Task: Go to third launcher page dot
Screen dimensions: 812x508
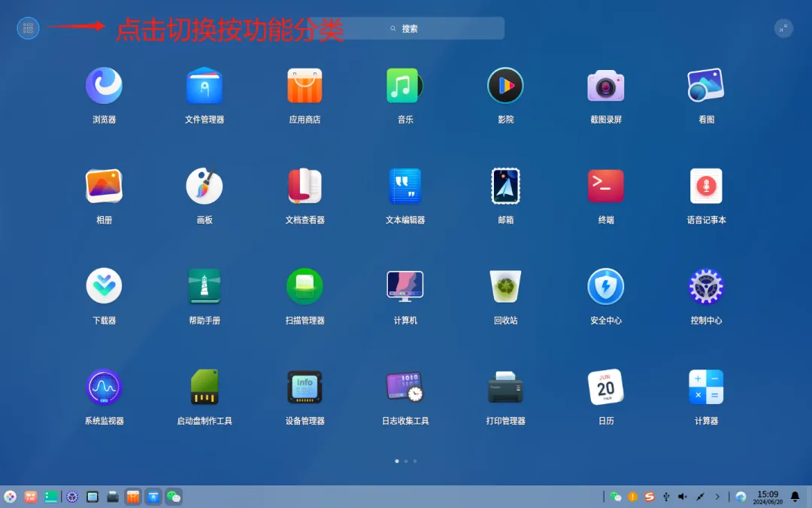Action: 415,461
